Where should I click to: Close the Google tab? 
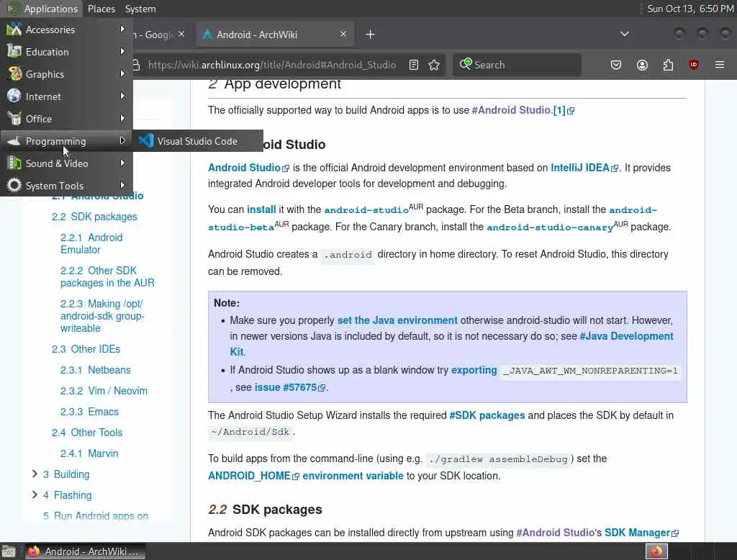(x=181, y=34)
